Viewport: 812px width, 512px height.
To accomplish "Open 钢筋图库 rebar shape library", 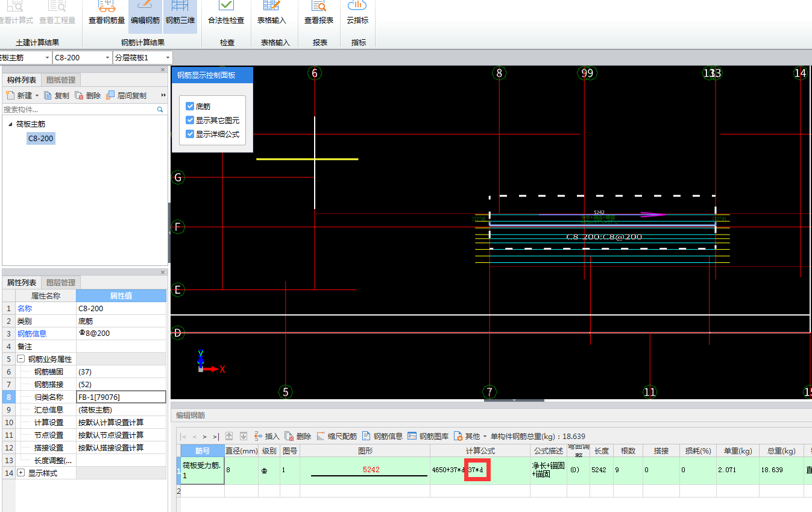I will (x=428, y=436).
